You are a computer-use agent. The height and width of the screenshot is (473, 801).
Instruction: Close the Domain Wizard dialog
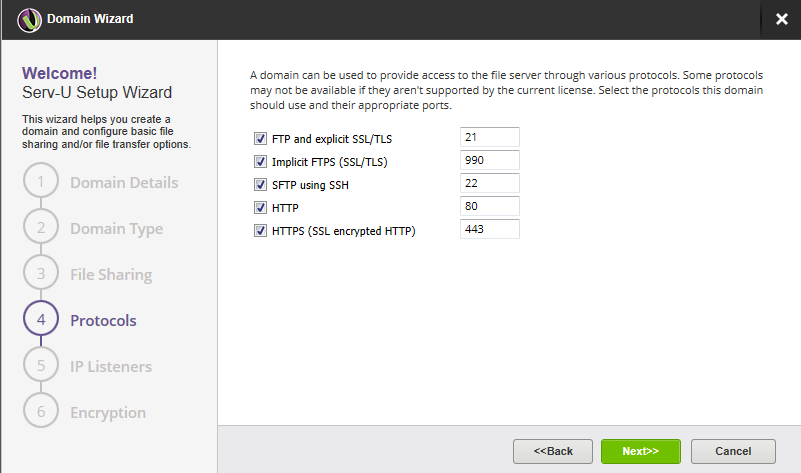(x=781, y=19)
